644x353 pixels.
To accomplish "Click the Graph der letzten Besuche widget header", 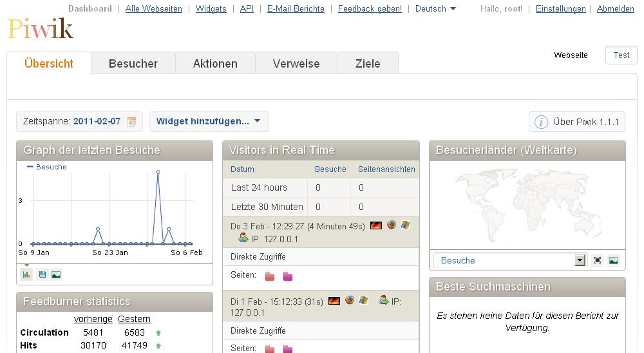I will (115, 150).
